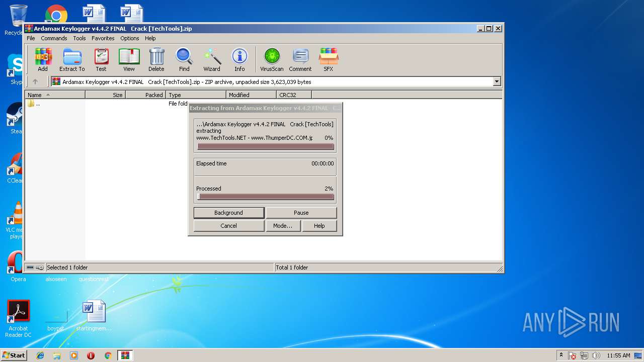Open the Comment tool
Viewport: 644px width, 362px height.
click(300, 60)
